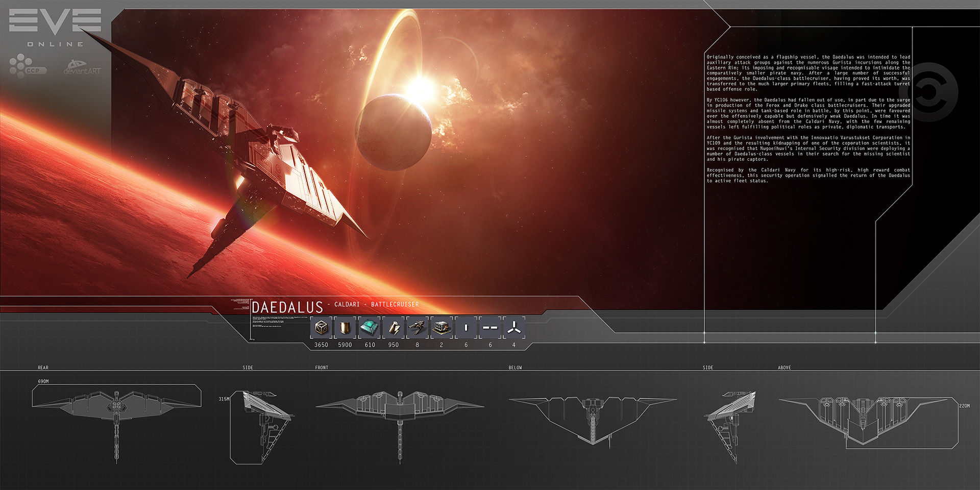Select the teal CPU chip icon
Screen dimensions: 980x490
coord(369,328)
